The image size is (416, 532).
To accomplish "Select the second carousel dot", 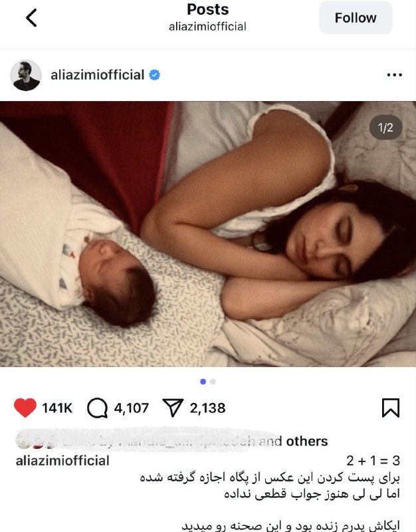I will (213, 382).
